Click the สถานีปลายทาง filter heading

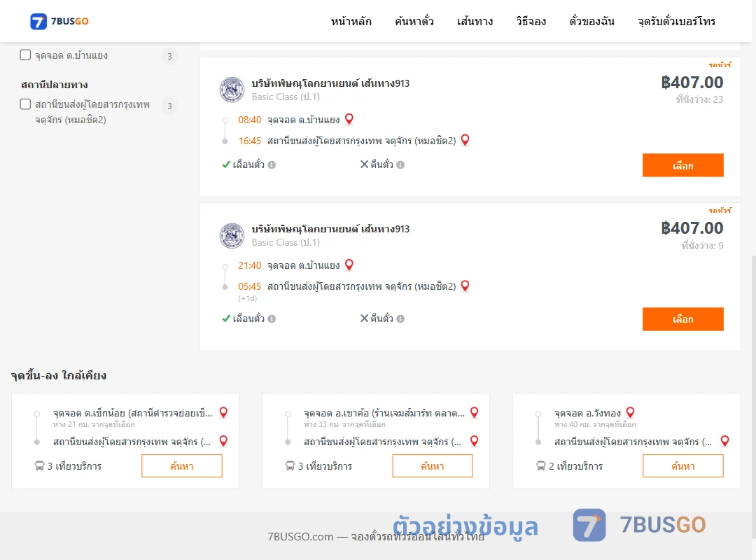pyautogui.click(x=55, y=85)
